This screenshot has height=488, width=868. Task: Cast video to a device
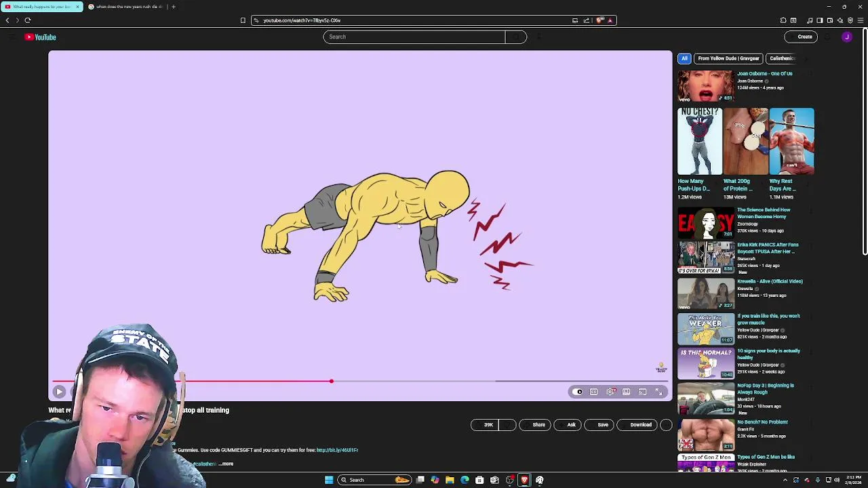coord(642,392)
